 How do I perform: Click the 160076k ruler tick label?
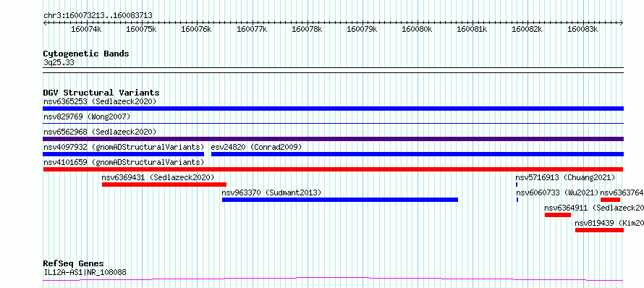[x=196, y=29]
